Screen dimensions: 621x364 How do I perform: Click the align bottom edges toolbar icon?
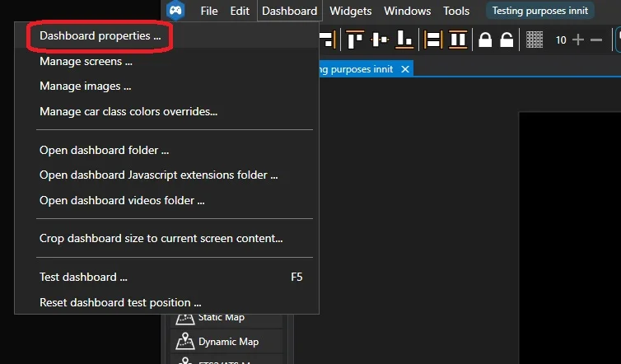point(404,40)
